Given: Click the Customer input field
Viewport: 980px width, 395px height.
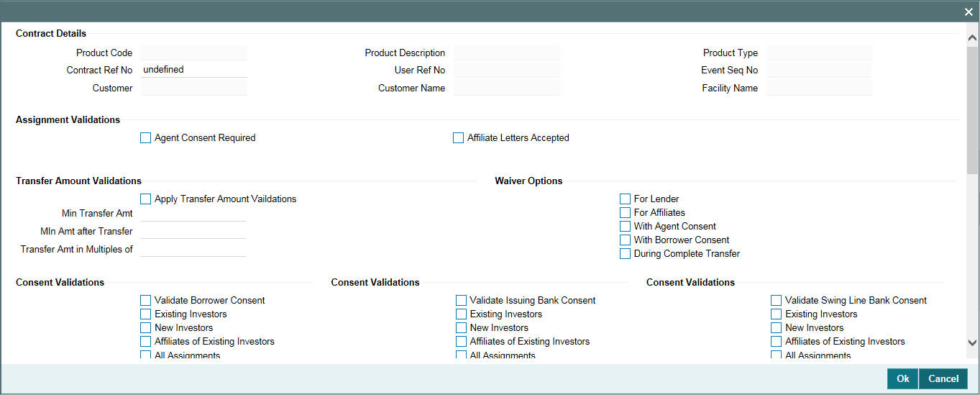Looking at the screenshot, I should coord(194,88).
